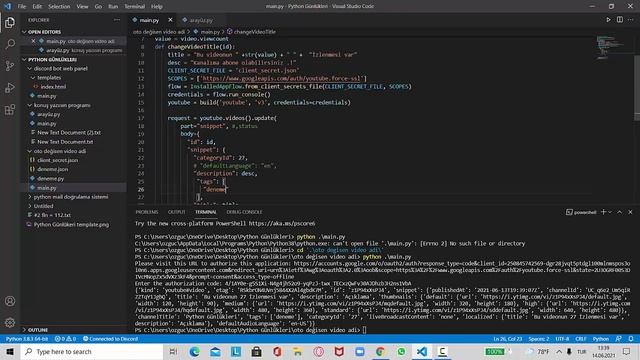This screenshot has height=360, width=640.
Task: Open Mail app from taskbar
Action: click(215, 351)
